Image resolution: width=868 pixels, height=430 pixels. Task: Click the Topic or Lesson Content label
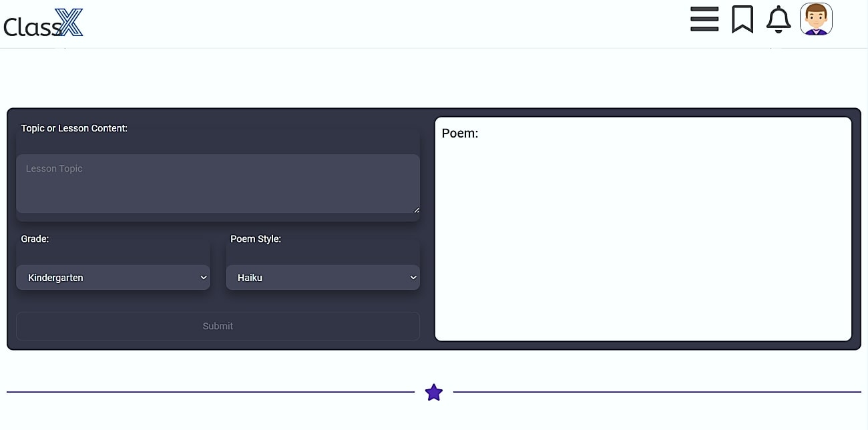pos(74,128)
